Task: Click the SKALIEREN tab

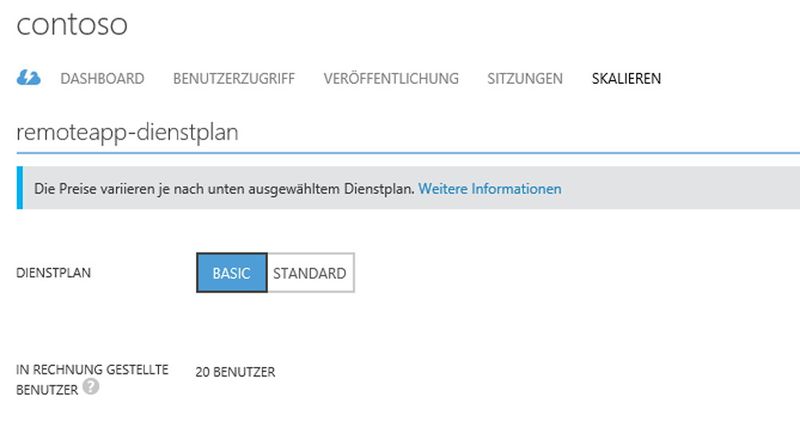Action: pos(626,79)
